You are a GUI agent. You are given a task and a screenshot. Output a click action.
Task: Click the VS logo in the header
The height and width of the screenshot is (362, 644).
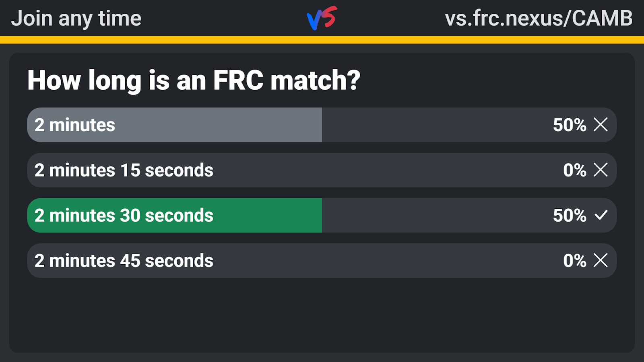(x=322, y=18)
